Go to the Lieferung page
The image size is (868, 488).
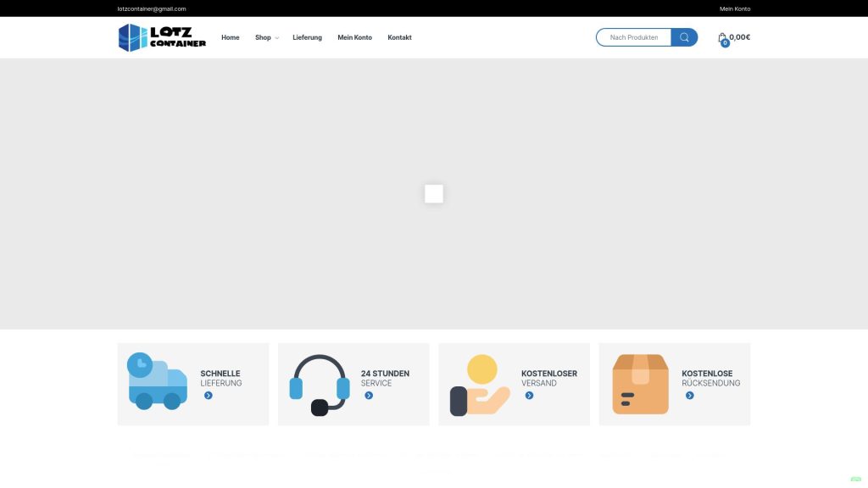click(307, 37)
